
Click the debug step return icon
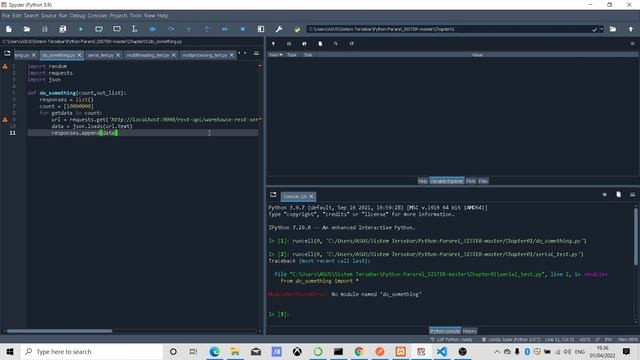pos(207,29)
